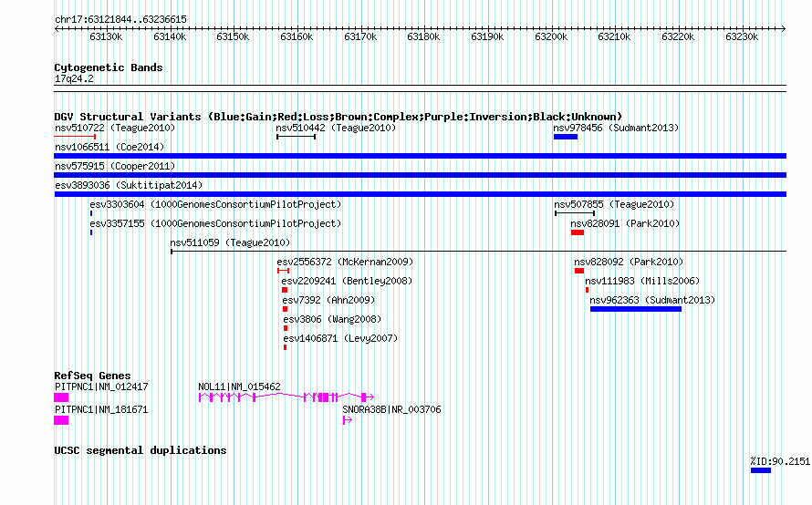812x505 pixels.
Task: Click the %ID:90.2151 duplication label
Action: [780, 461]
